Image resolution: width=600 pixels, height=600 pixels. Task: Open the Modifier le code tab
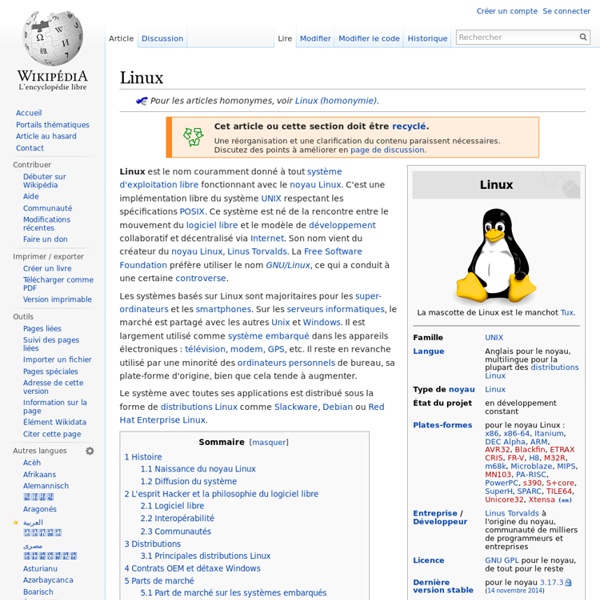tap(369, 39)
